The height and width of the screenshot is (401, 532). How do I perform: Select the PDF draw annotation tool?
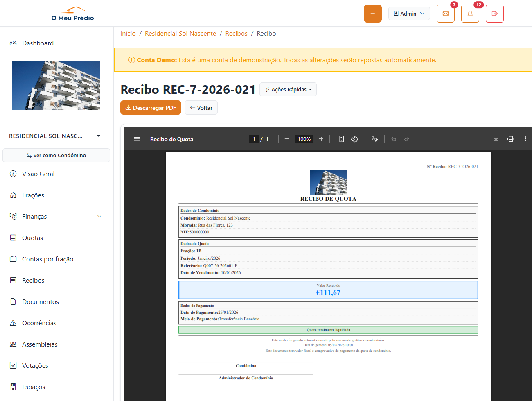pyautogui.click(x=375, y=139)
